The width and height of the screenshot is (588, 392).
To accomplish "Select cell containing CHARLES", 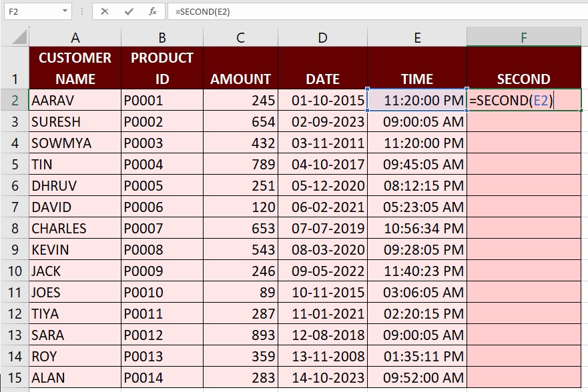I will [x=75, y=229].
